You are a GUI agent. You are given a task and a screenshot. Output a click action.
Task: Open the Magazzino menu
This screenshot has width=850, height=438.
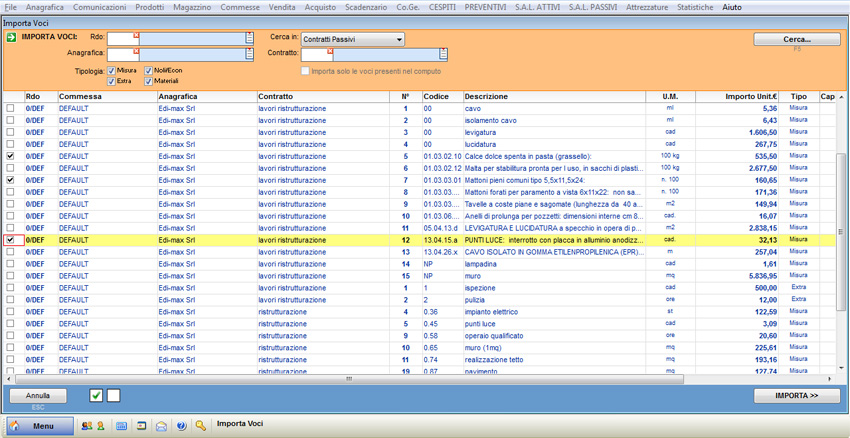pos(193,7)
